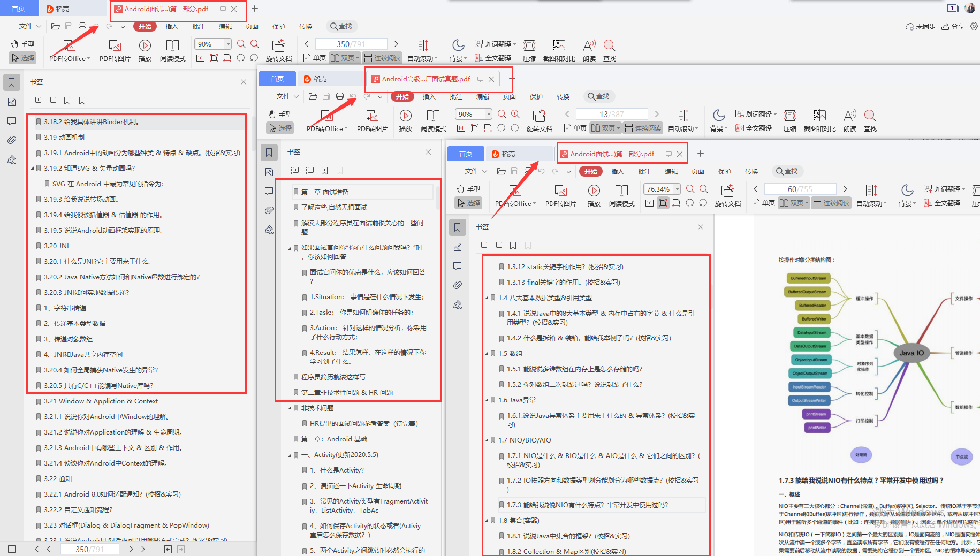Click 60/755 page field in 第一部分 window
980x556 pixels.
click(x=800, y=189)
